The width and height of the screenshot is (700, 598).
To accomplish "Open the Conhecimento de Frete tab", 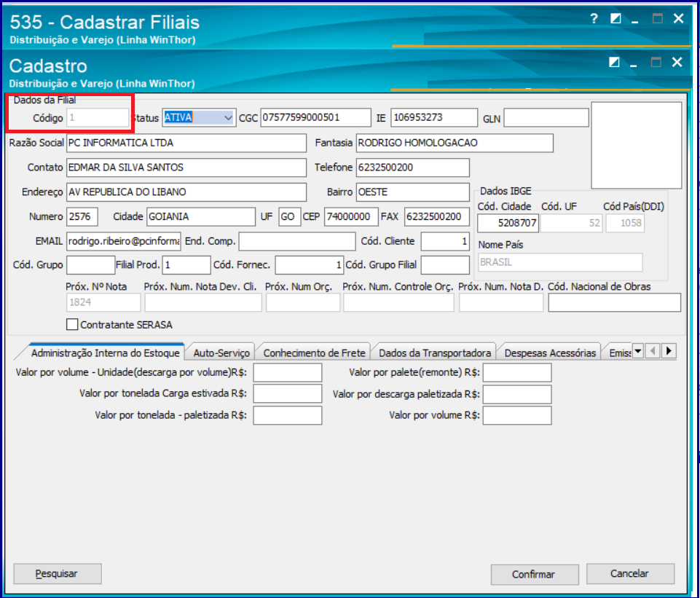I will pyautogui.click(x=314, y=353).
